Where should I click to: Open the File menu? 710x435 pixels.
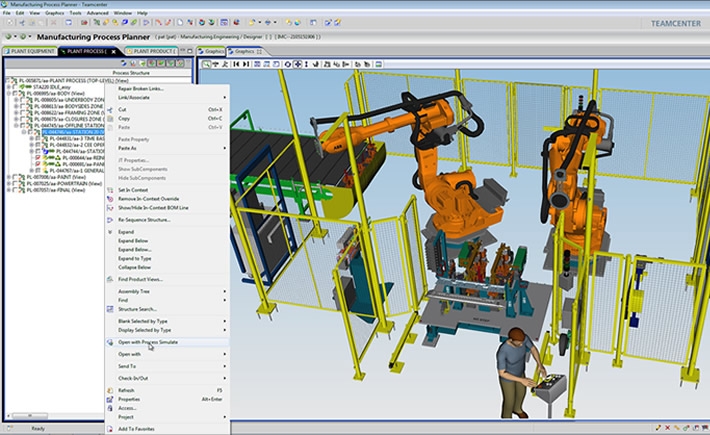coord(7,13)
